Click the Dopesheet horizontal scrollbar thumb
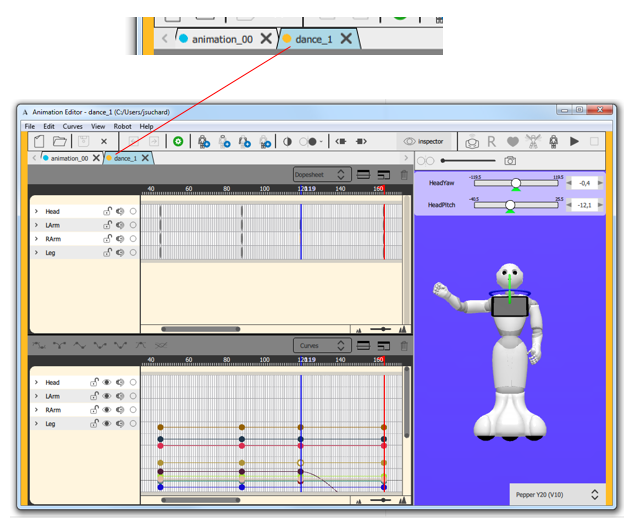Image resolution: width=627 pixels, height=525 pixels. tap(200, 329)
